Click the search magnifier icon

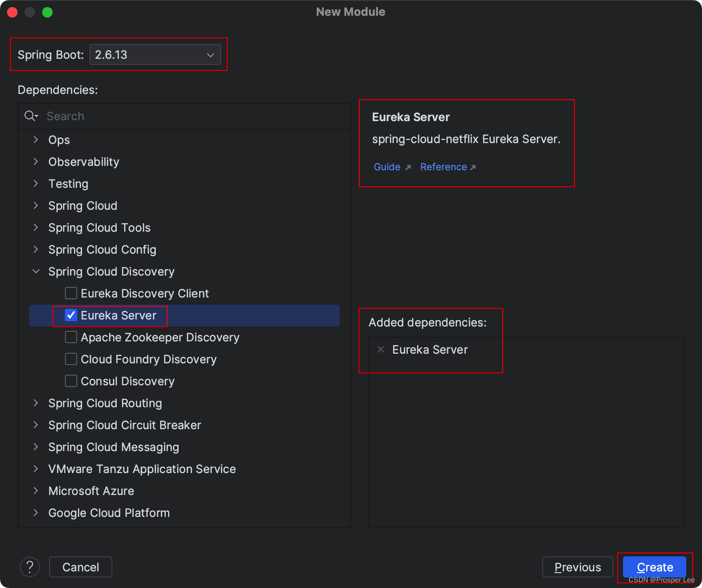[31, 116]
